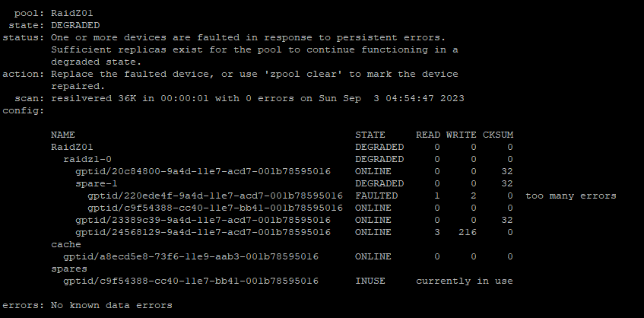Image resolution: width=644 pixels, height=318 pixels.
Task: Click the gptid/24568129 device name
Action: point(203,232)
